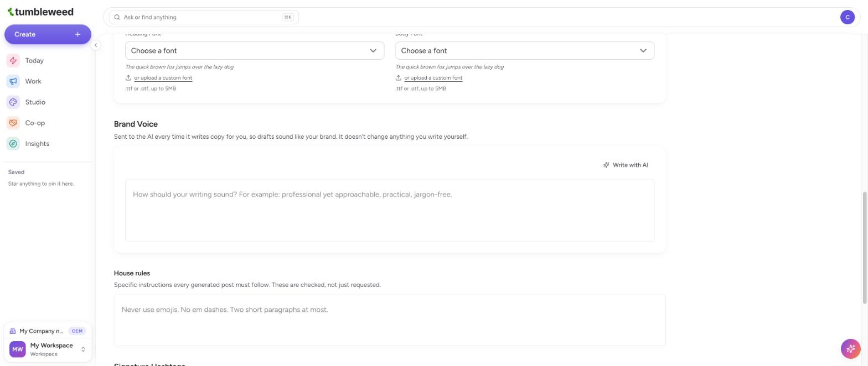Focus the Brand Voice text area
Screen dimensions: 868x366
pos(390,210)
